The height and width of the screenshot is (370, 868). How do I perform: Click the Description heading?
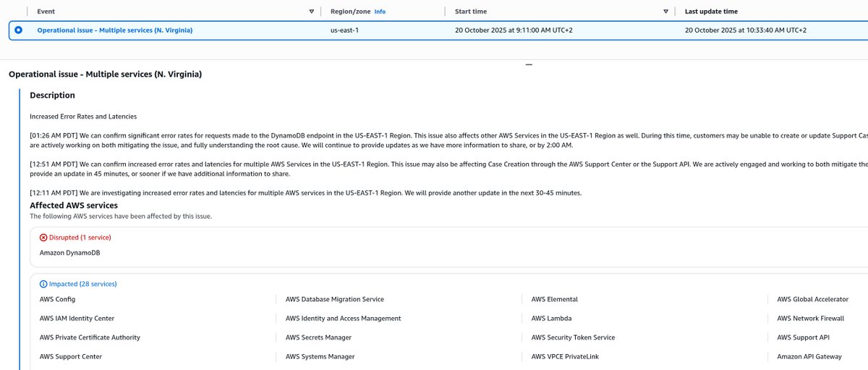coord(52,95)
